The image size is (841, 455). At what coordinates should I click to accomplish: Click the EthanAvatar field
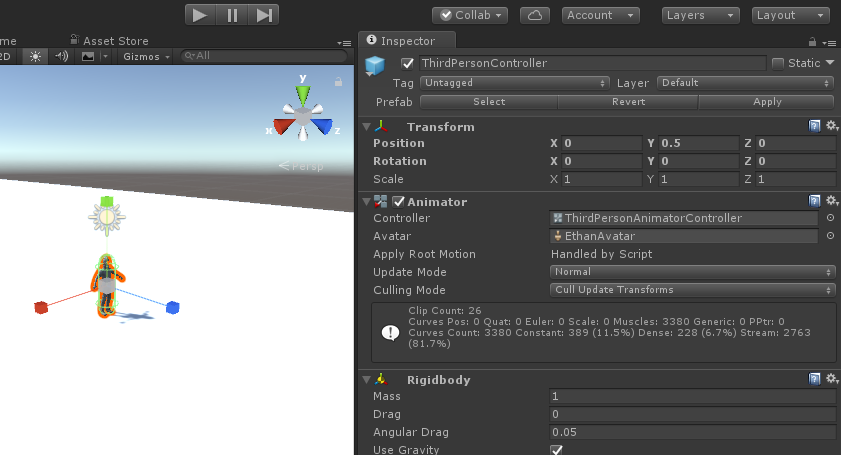tap(684, 236)
